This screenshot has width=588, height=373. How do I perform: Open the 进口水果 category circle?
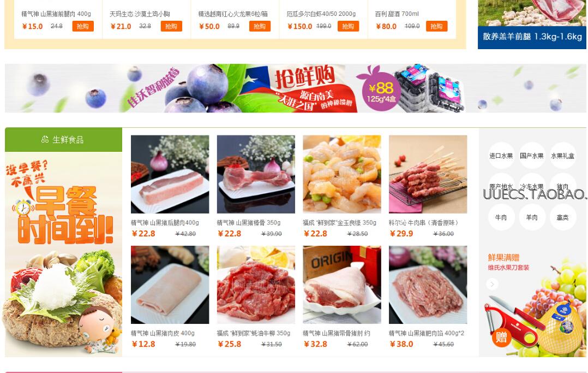501,156
